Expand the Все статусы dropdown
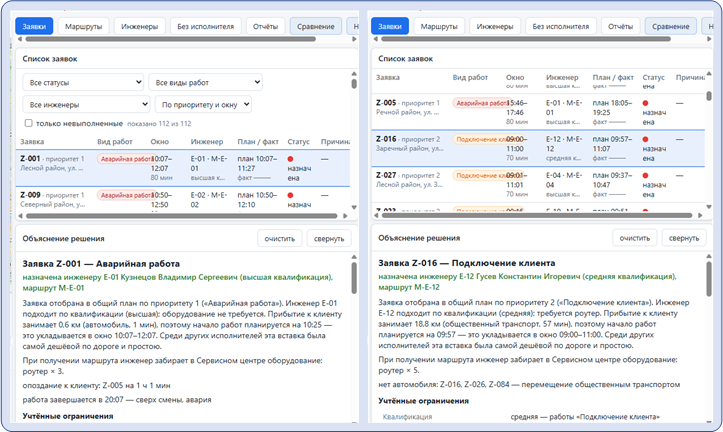The width and height of the screenshot is (723, 432). pyautogui.click(x=83, y=83)
